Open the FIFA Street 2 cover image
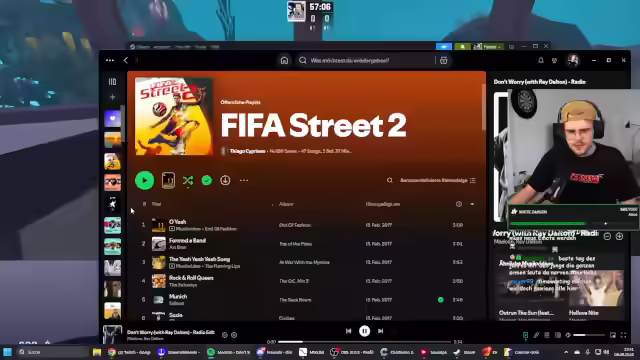640x360 pixels. [x=174, y=116]
